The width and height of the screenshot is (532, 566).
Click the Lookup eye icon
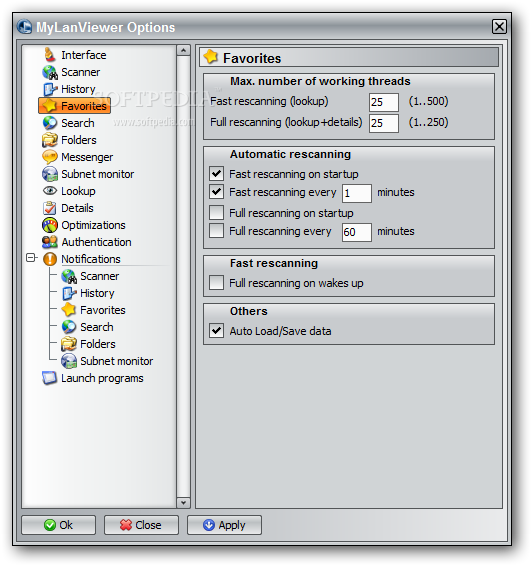(x=50, y=191)
